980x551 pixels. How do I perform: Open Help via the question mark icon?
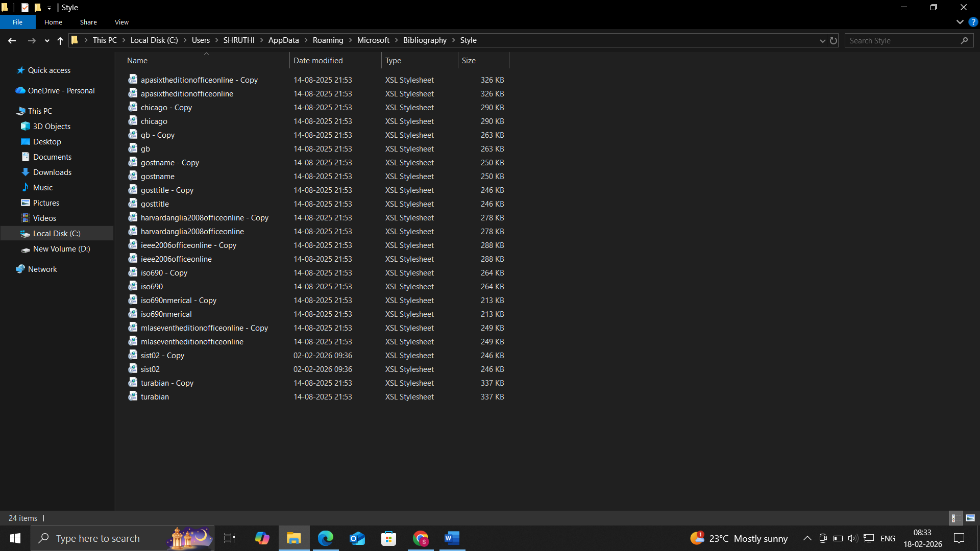(974, 22)
